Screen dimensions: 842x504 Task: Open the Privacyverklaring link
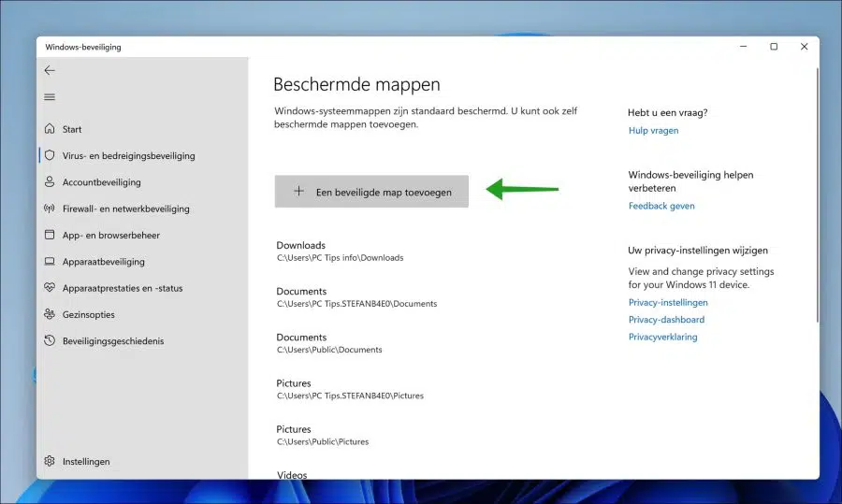(x=662, y=337)
